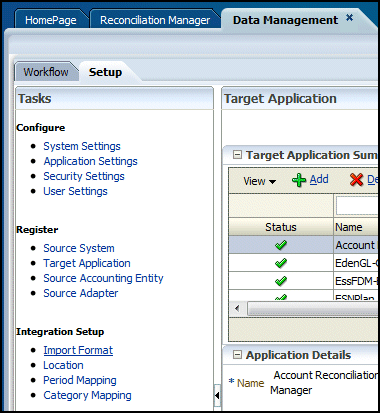Click the Name filter input field
This screenshot has width=380, height=413.
pyautogui.click(x=357, y=206)
